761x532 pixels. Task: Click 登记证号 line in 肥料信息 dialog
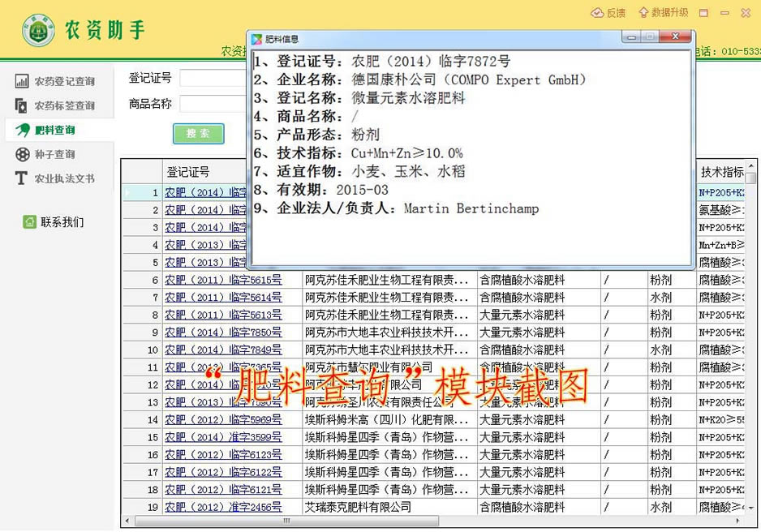tap(382, 61)
